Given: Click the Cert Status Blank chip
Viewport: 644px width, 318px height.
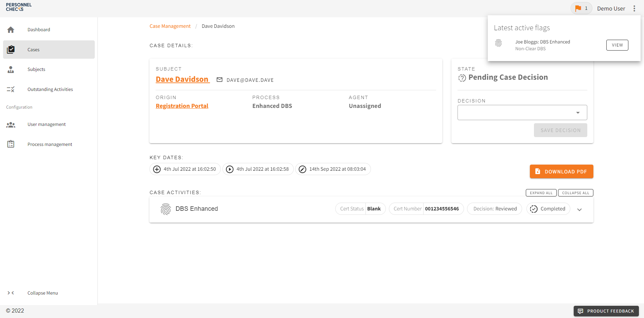Looking at the screenshot, I should coord(360,209).
